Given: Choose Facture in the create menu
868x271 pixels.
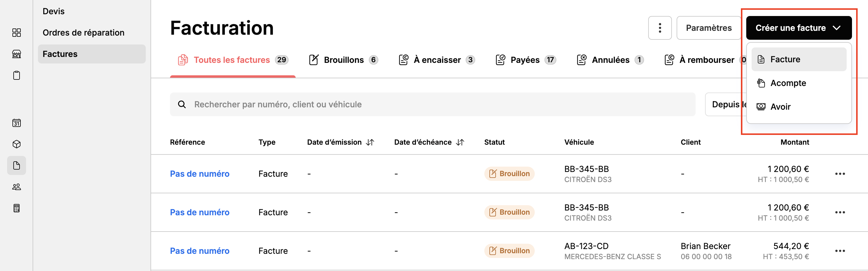Looking at the screenshot, I should (x=799, y=59).
